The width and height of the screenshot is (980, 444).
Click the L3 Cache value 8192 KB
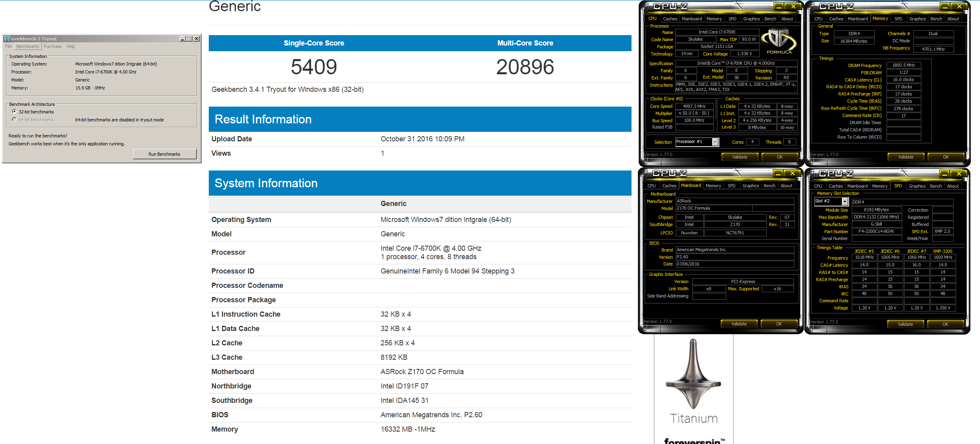coord(394,357)
